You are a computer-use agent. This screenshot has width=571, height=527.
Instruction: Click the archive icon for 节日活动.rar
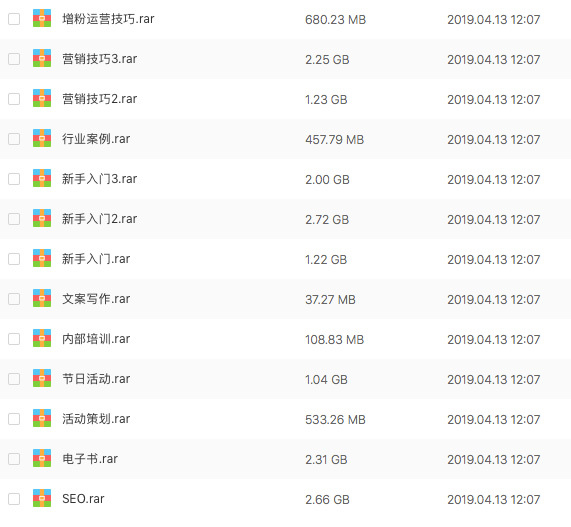click(42, 378)
